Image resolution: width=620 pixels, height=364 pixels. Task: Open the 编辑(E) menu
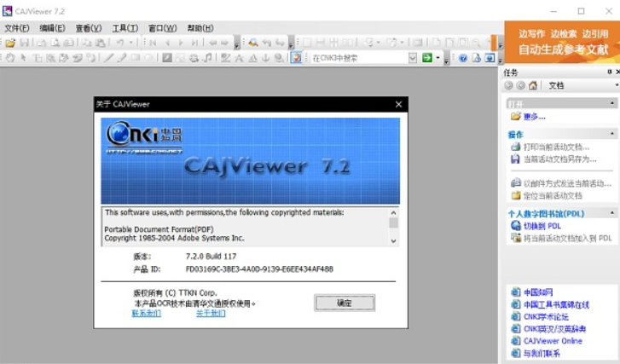[52, 28]
